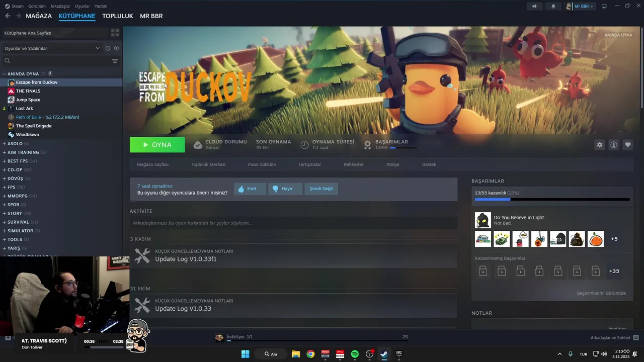Screen dimensions: 644x362
Task: Click the pumpkin achievement icon
Action: tap(595, 239)
